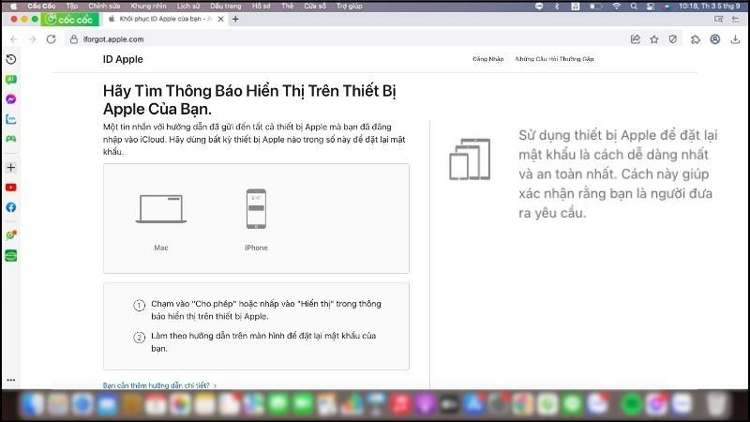Reload the iforgot.apple.com page
750x422 pixels.
tap(51, 39)
